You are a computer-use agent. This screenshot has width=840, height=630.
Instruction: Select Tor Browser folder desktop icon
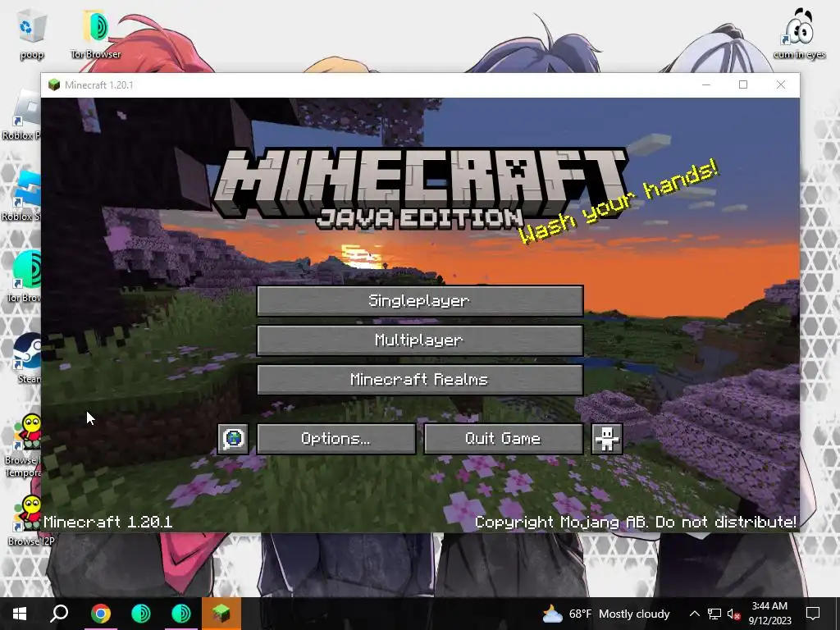[96, 34]
